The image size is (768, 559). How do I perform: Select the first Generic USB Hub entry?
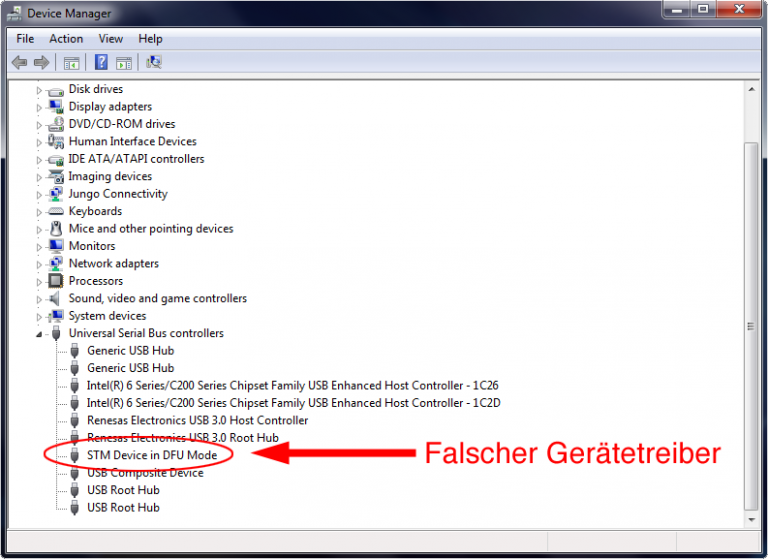pos(130,351)
